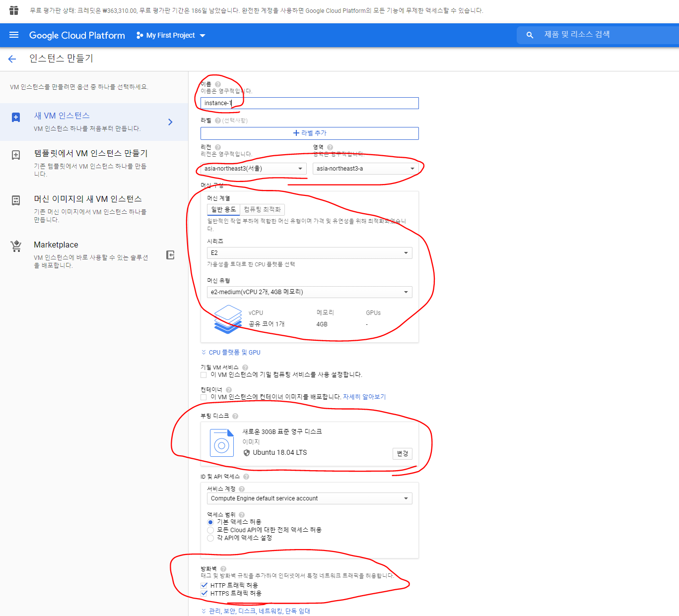Click the instance-1 name field
The width and height of the screenshot is (679, 616).
310,103
